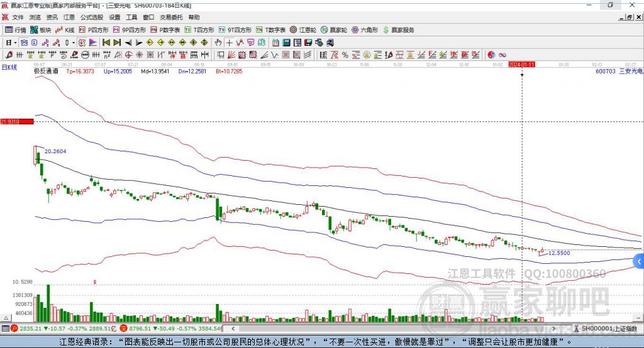The image size is (644, 348).
Task: Select the red fan lines tool icon
Action: (231, 55)
